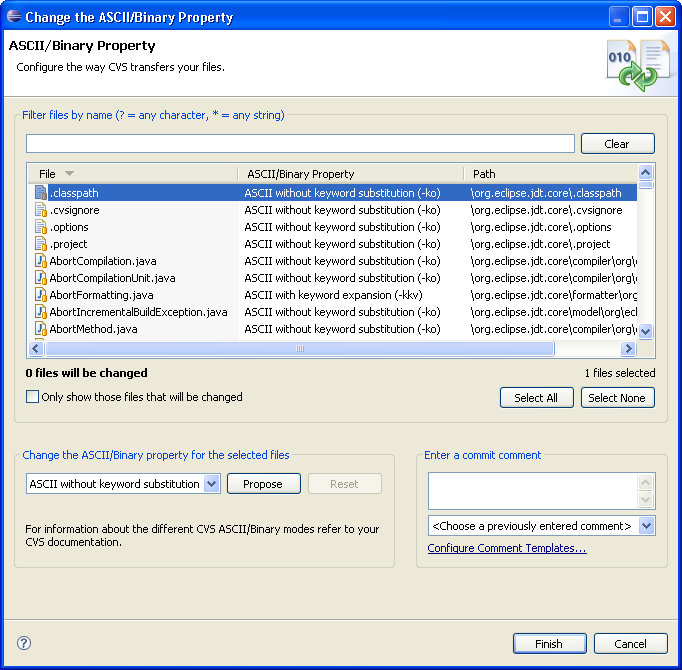The height and width of the screenshot is (670, 682).
Task: Click the Eclipse icon in title bar
Action: (x=14, y=17)
